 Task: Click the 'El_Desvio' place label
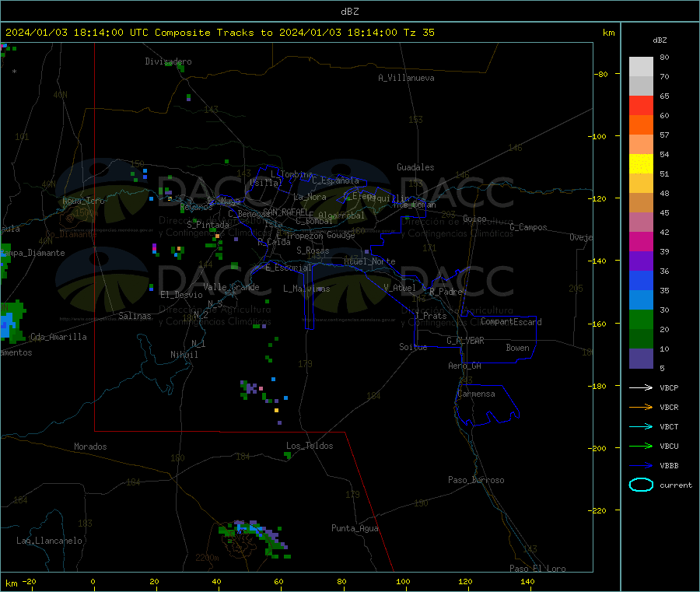click(181, 295)
